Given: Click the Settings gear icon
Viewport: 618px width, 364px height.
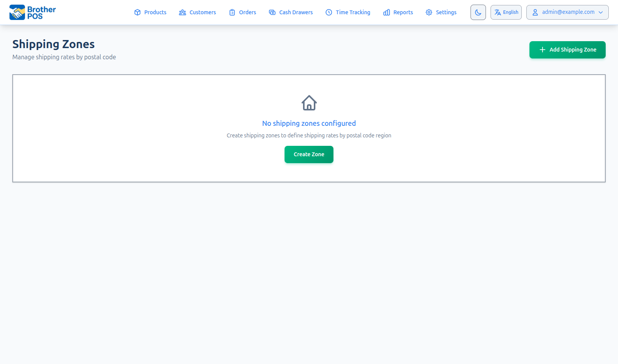Looking at the screenshot, I should point(429,12).
